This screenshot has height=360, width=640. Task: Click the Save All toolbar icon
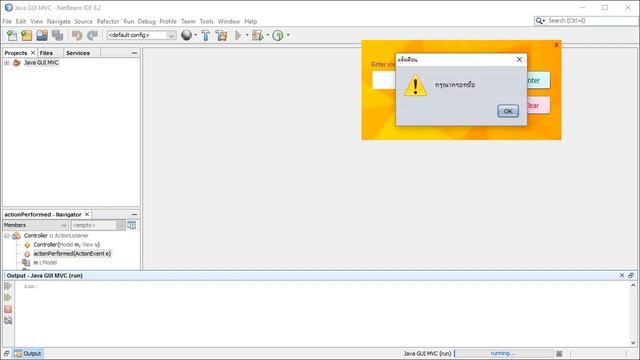(57, 36)
